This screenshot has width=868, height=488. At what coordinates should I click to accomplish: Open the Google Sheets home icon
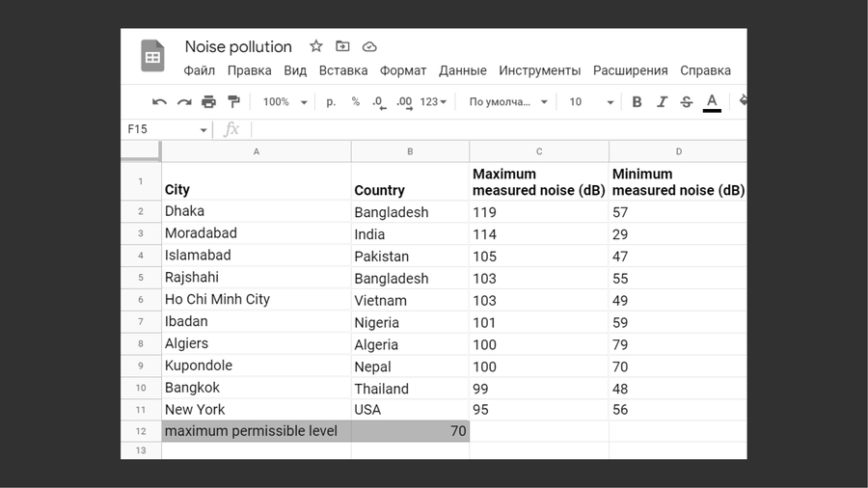point(152,56)
